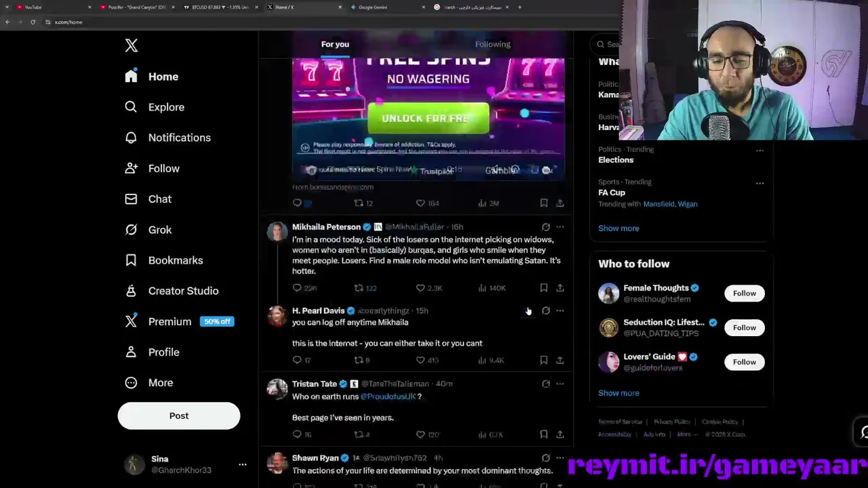Bookmark H. Pearl Davis's post
Image resolution: width=868 pixels, height=488 pixels.
[x=544, y=361]
